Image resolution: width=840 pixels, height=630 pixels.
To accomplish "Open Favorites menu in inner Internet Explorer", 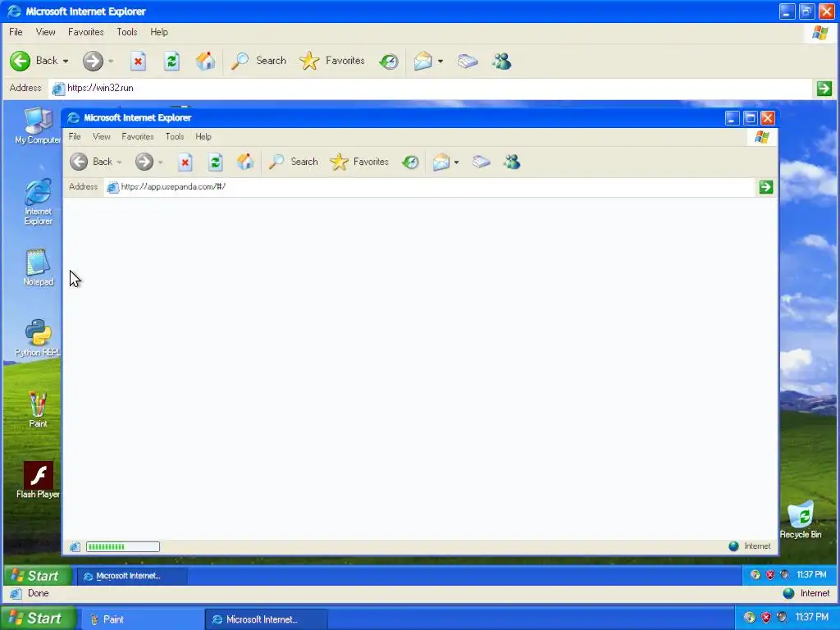I will click(x=138, y=137).
